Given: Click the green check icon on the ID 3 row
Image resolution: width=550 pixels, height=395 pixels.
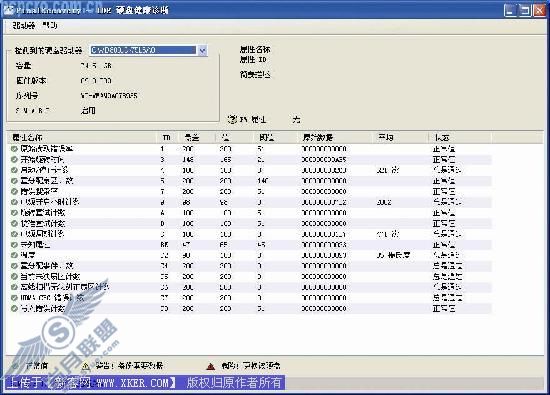Looking at the screenshot, I should 14,160.
